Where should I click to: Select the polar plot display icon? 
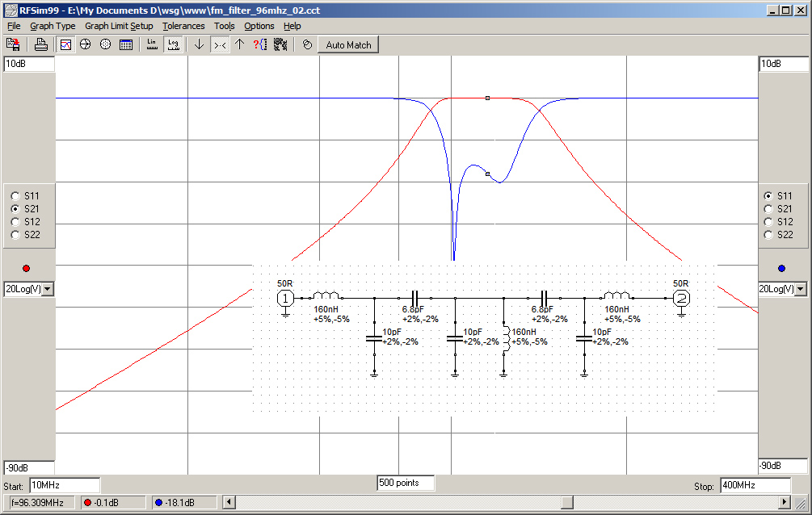(105, 45)
